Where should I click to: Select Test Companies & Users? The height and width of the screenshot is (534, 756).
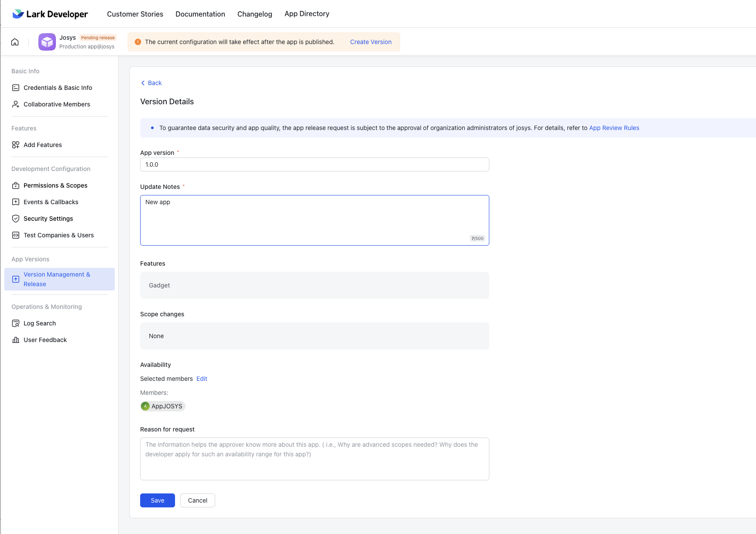pyautogui.click(x=58, y=235)
